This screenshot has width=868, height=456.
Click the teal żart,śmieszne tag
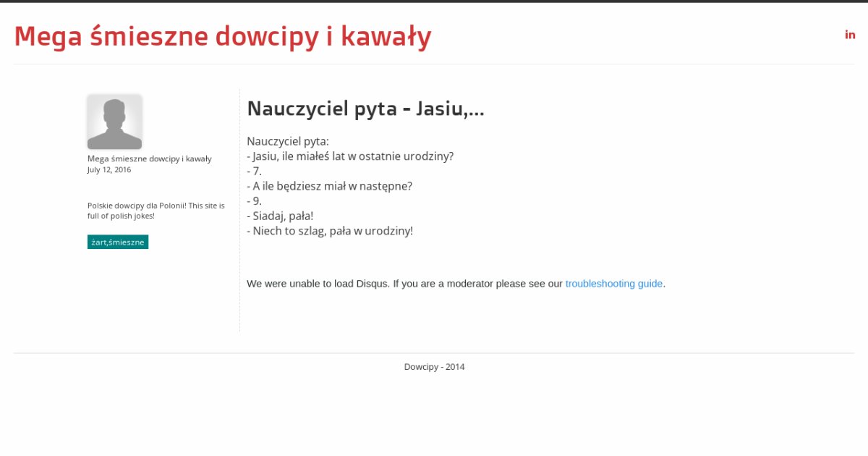118,242
